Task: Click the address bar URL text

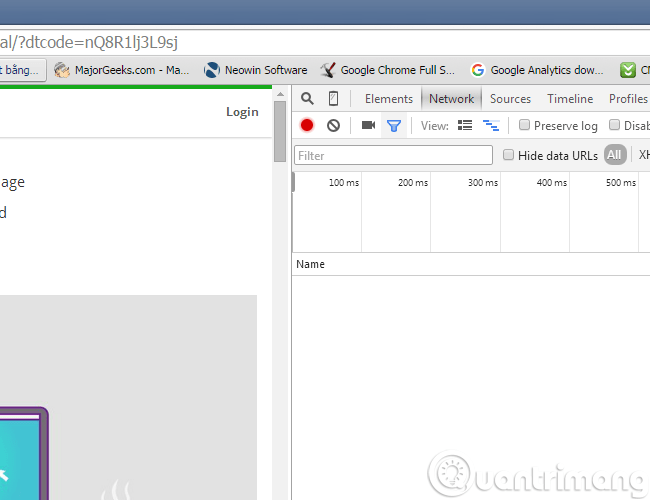Action: click(89, 42)
